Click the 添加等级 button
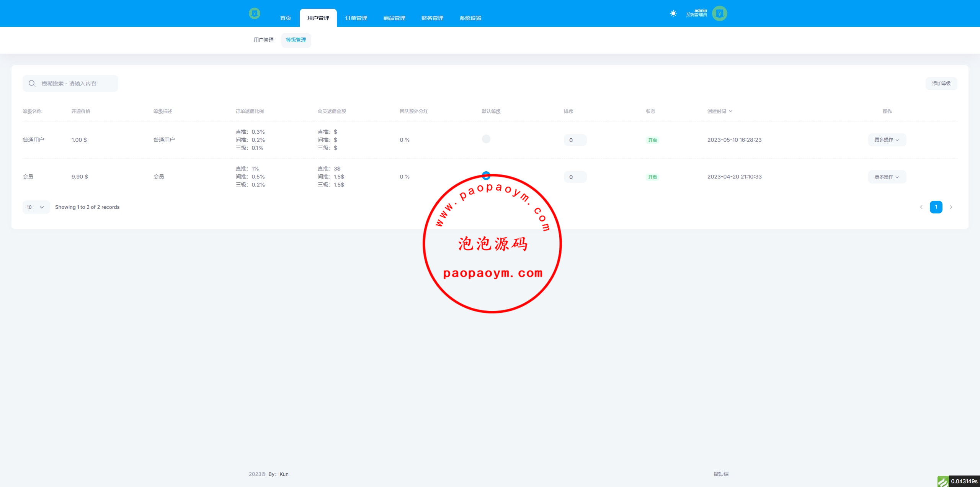This screenshot has width=980, height=487. [941, 84]
